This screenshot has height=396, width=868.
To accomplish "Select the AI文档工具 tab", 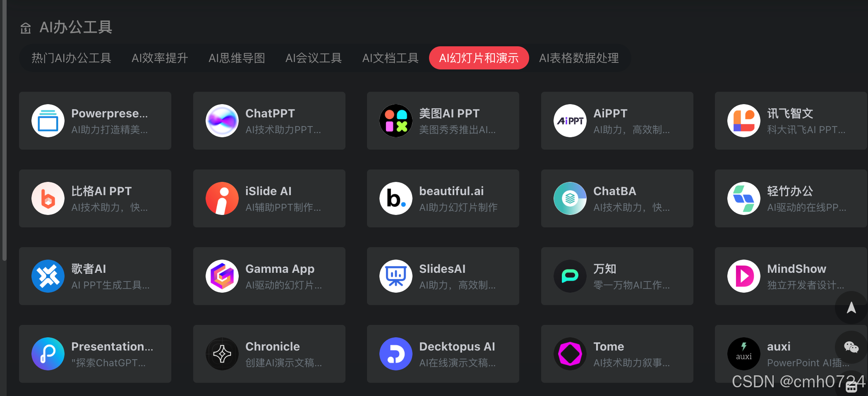I will click(390, 58).
